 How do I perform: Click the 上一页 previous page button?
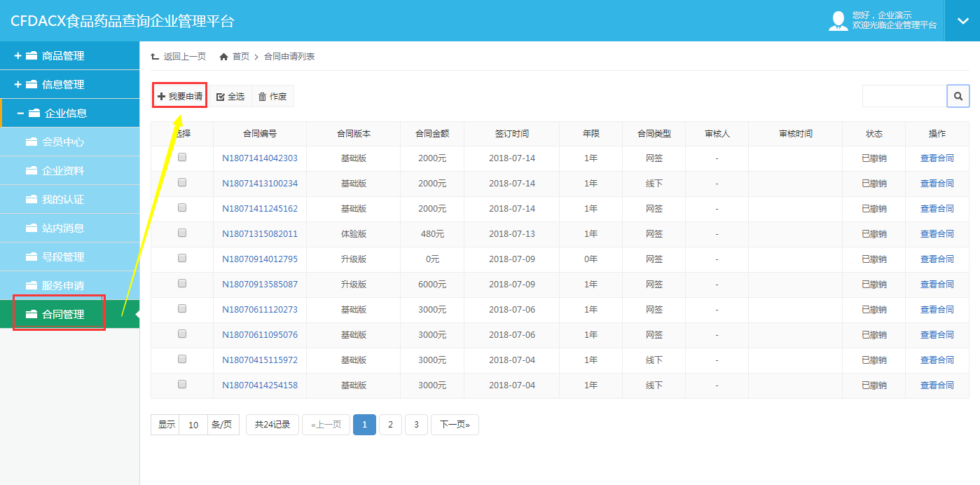[326, 425]
